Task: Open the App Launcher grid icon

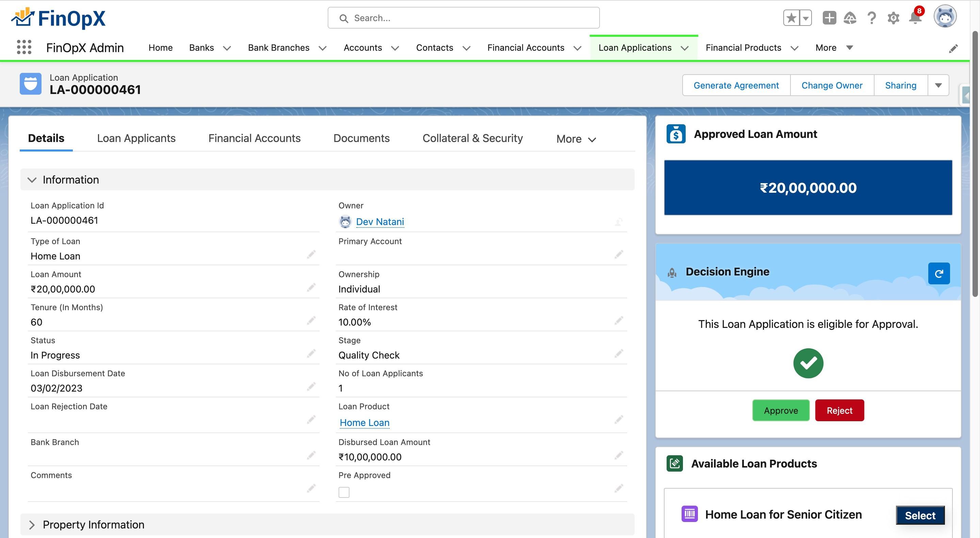Action: (x=24, y=47)
